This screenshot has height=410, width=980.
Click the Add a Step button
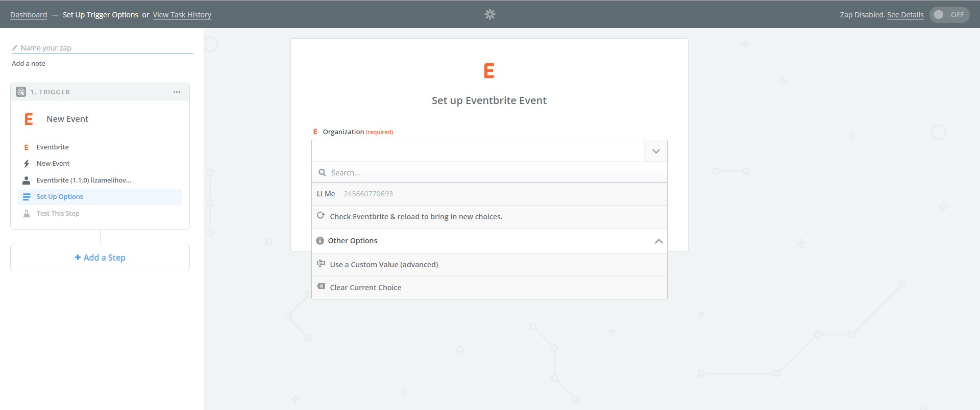point(100,258)
